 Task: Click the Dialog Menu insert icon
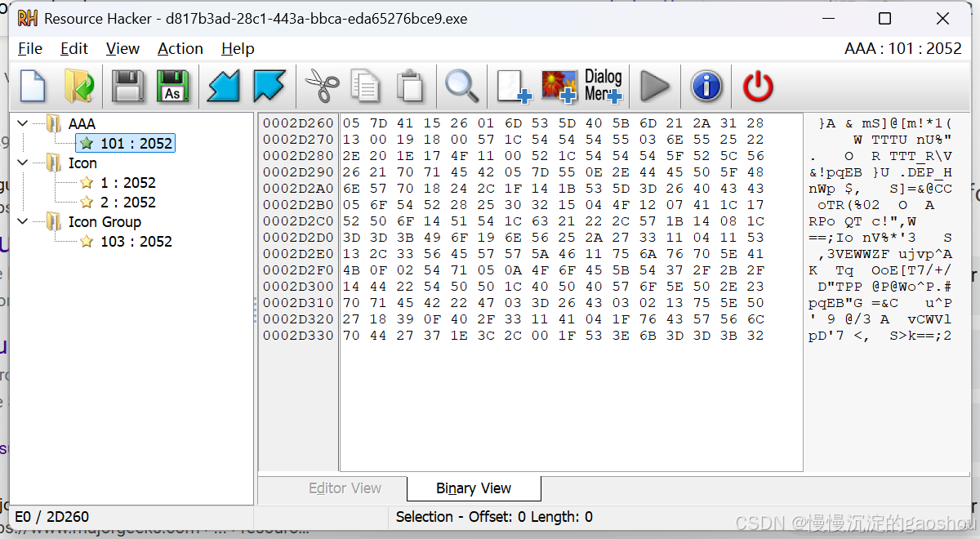[x=604, y=86]
